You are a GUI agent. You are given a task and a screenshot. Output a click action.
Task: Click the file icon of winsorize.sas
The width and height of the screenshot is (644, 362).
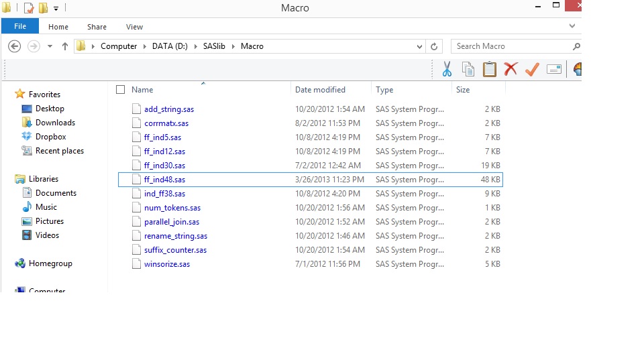click(136, 263)
